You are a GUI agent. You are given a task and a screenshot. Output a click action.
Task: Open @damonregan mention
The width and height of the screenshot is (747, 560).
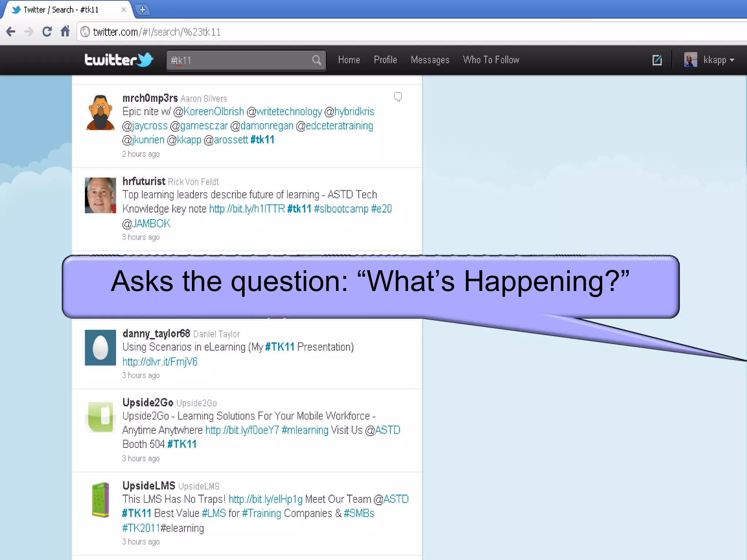pyautogui.click(x=262, y=126)
